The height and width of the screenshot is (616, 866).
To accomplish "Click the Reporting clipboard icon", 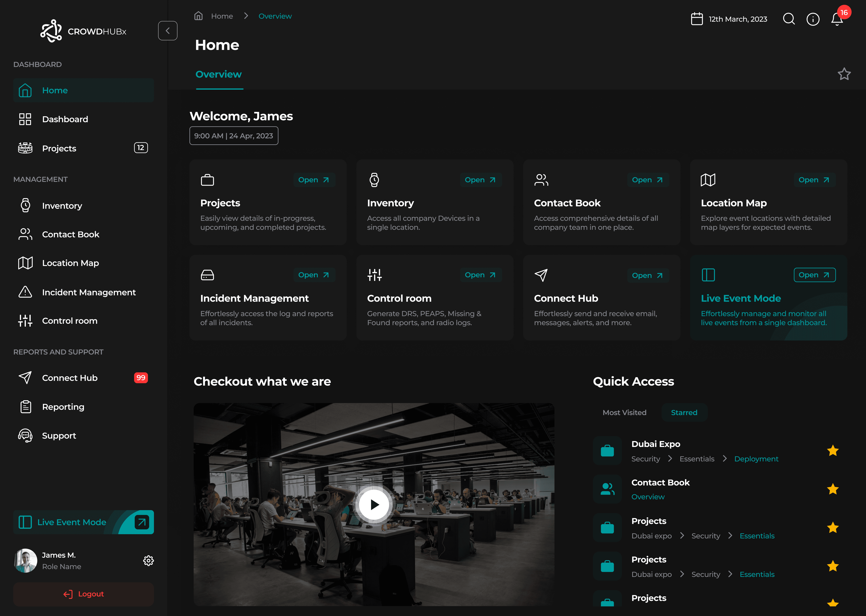I will pos(25,407).
